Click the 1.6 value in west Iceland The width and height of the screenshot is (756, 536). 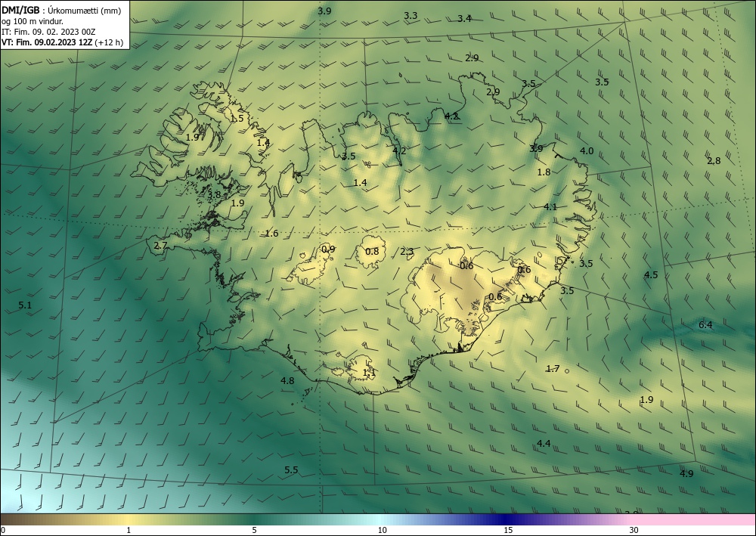pyautogui.click(x=272, y=234)
